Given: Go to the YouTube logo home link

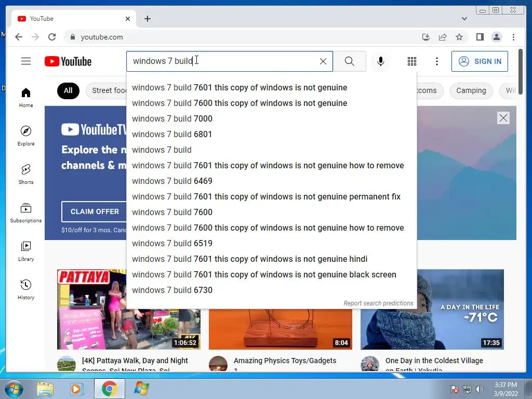Looking at the screenshot, I should (x=68, y=61).
